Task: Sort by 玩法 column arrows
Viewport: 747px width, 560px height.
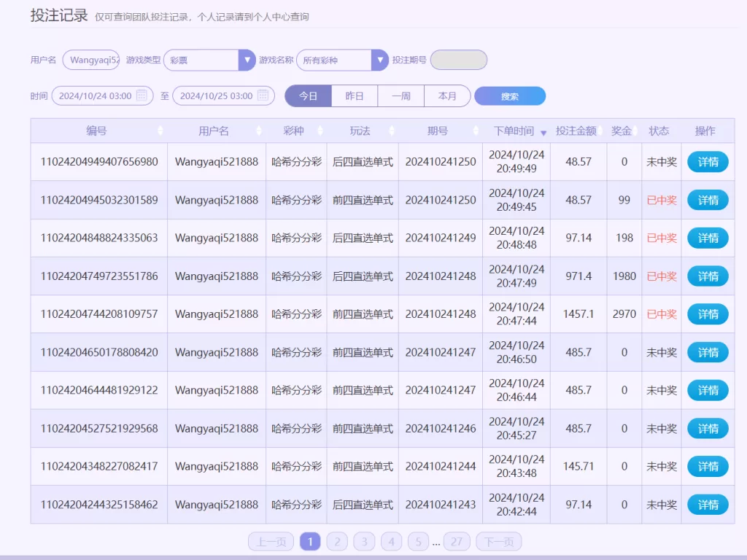Action: point(392,131)
